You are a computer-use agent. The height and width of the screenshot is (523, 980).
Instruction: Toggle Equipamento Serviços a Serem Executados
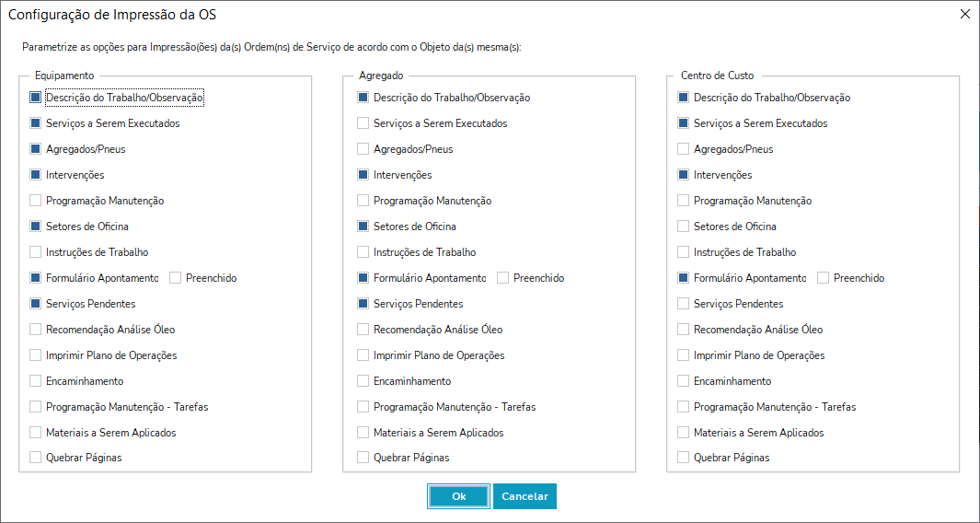36,123
